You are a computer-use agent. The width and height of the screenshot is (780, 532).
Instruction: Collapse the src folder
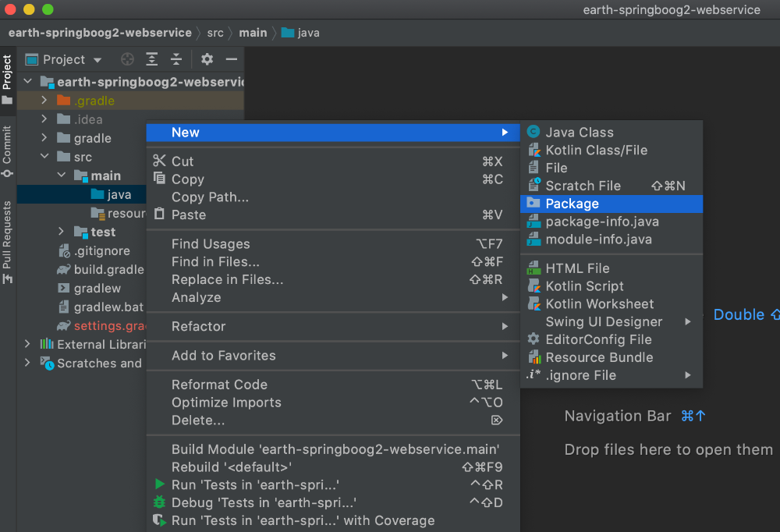coord(44,156)
